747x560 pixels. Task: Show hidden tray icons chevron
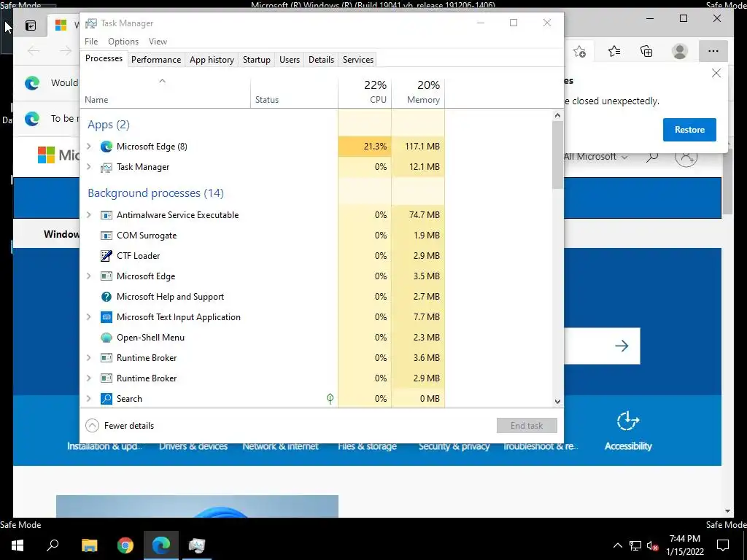(x=617, y=545)
